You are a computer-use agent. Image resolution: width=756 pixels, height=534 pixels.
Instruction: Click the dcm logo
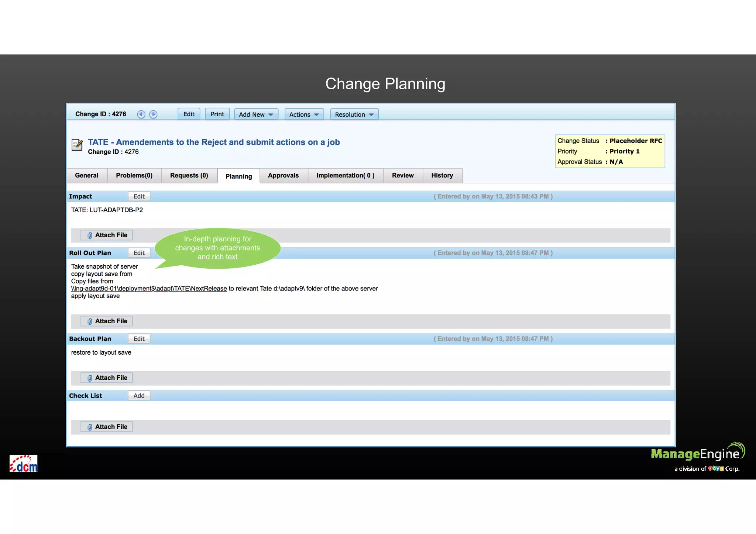(x=24, y=464)
